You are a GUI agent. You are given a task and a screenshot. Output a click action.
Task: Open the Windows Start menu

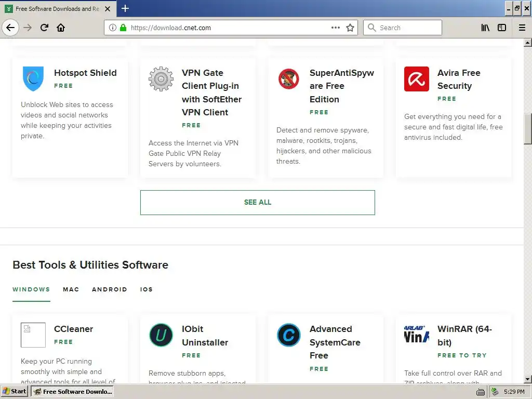click(x=15, y=392)
